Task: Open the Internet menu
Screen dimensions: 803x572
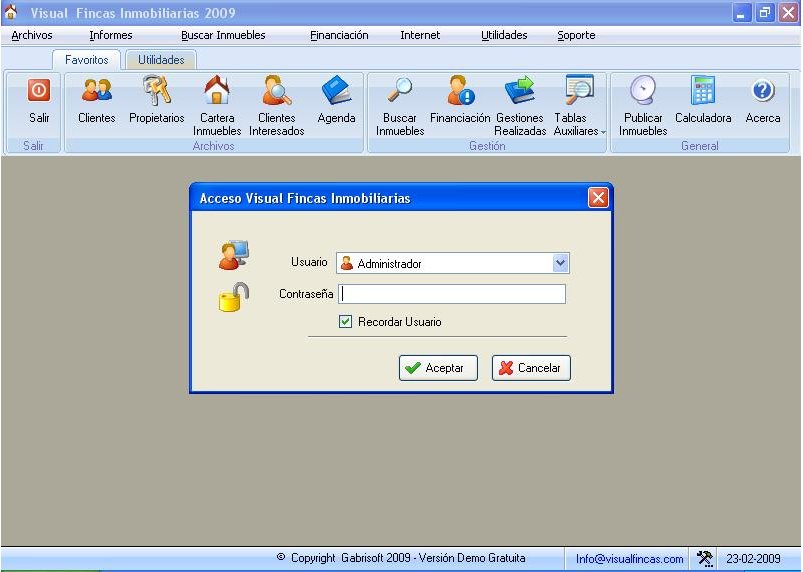Action: tap(420, 35)
